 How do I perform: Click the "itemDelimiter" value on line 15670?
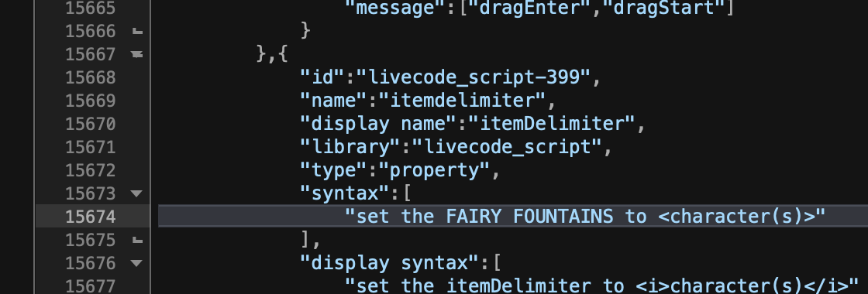point(552,124)
